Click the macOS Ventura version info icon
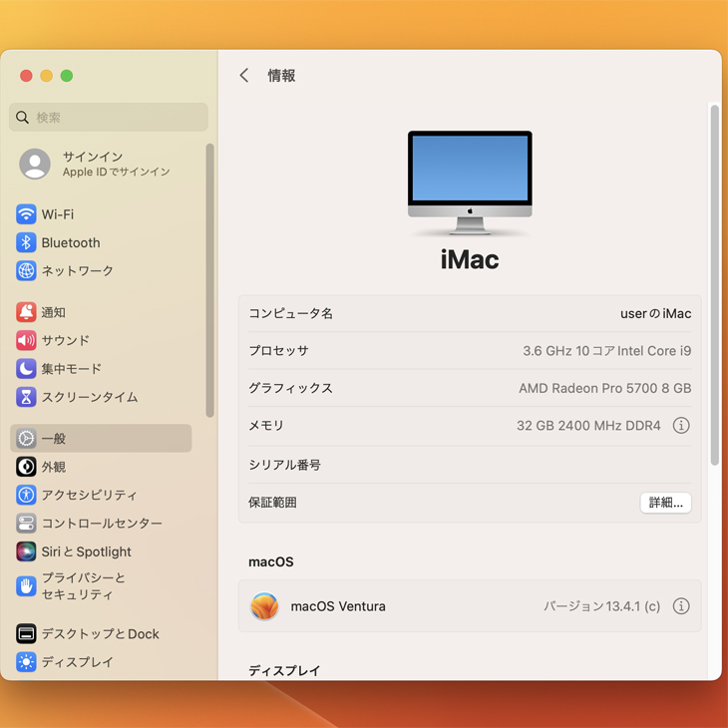This screenshot has height=728, width=728. pos(681,606)
